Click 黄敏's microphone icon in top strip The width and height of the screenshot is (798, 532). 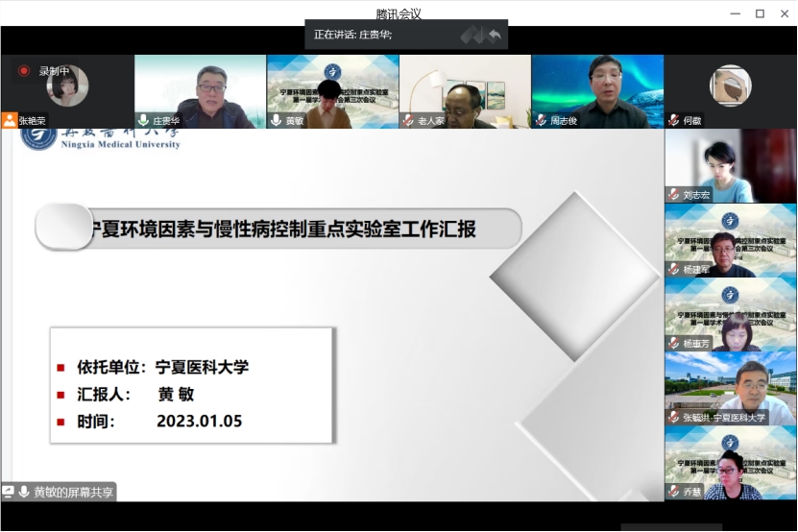pos(276,121)
